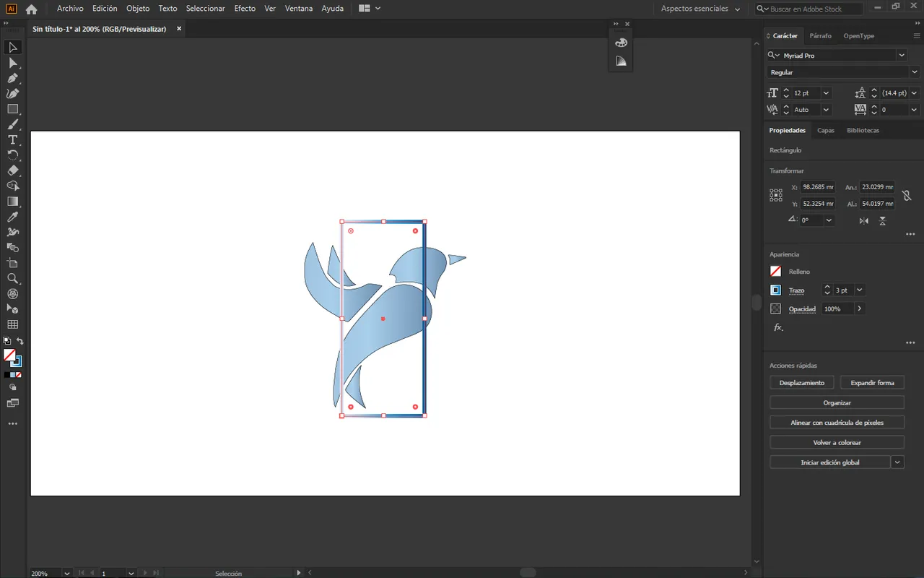Select the Pen tool

click(13, 78)
